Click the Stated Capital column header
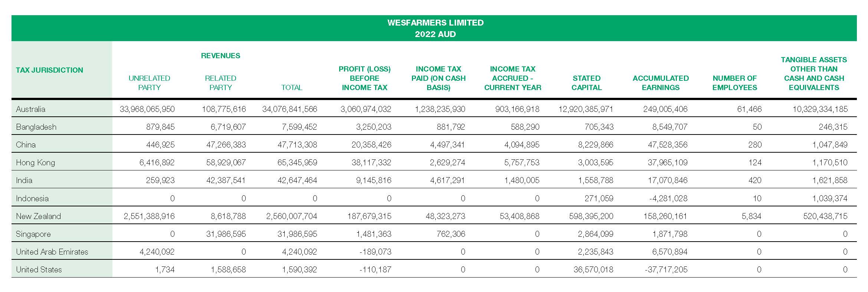This screenshot has width=868, height=292. click(x=586, y=83)
